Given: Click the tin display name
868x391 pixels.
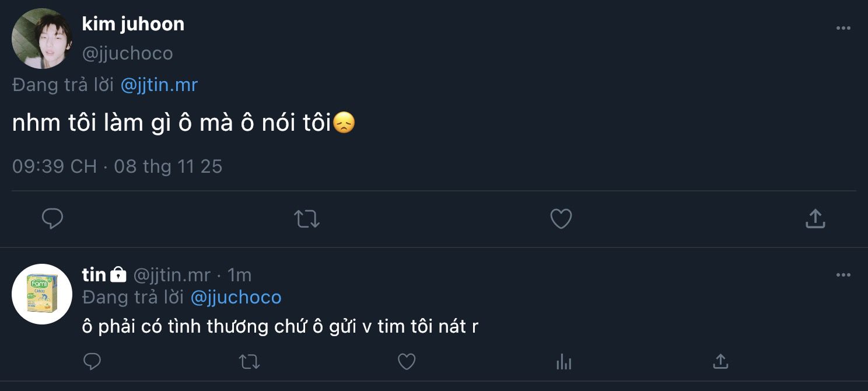Looking at the screenshot, I should point(94,274).
